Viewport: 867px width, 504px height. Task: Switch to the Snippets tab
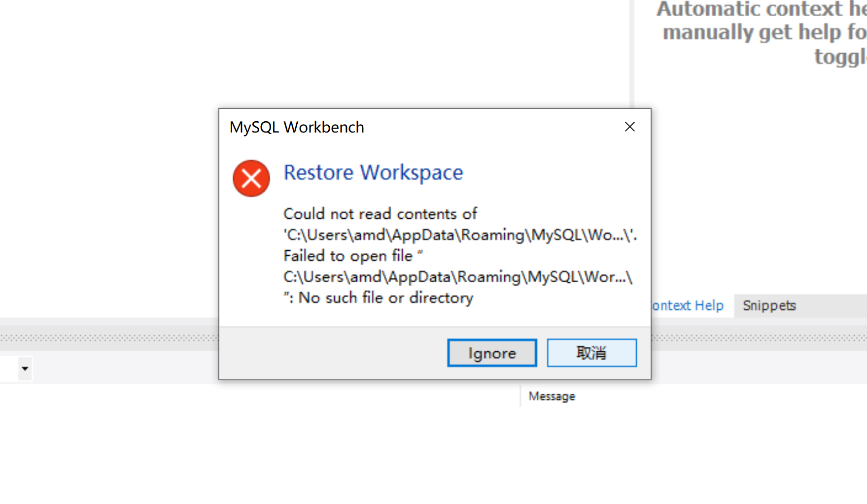[769, 305]
